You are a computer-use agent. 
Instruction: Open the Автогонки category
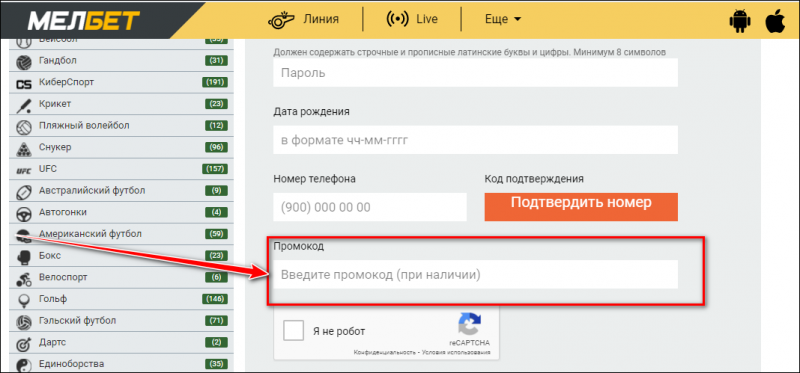[x=63, y=212]
